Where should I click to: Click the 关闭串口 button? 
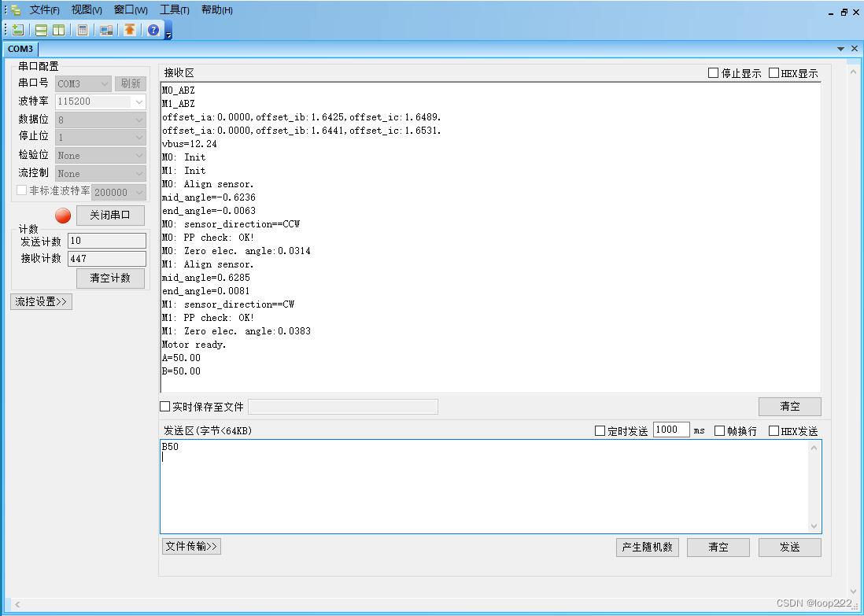110,215
